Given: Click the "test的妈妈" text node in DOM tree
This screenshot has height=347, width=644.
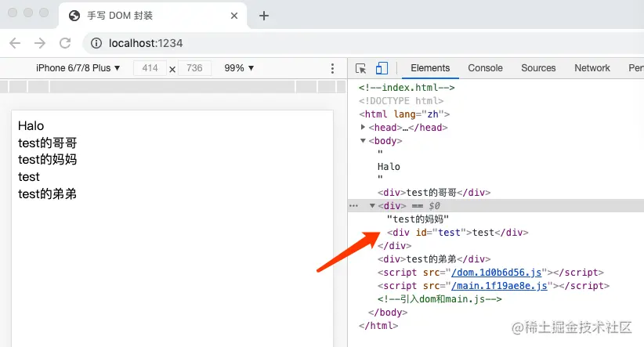Looking at the screenshot, I should point(418,219).
